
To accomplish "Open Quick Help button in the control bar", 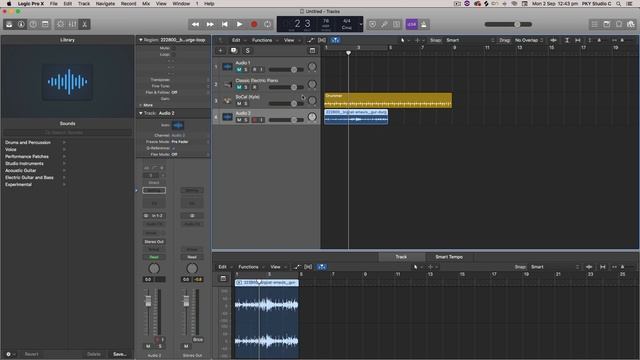I will click(33, 24).
